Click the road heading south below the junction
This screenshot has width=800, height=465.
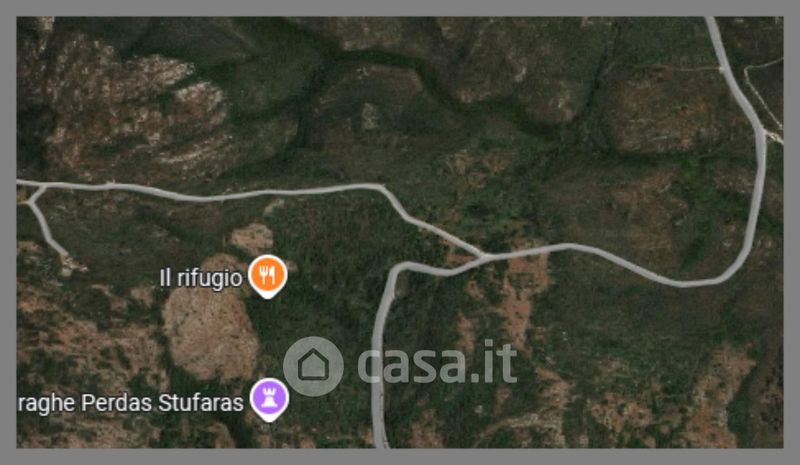pos(378,357)
